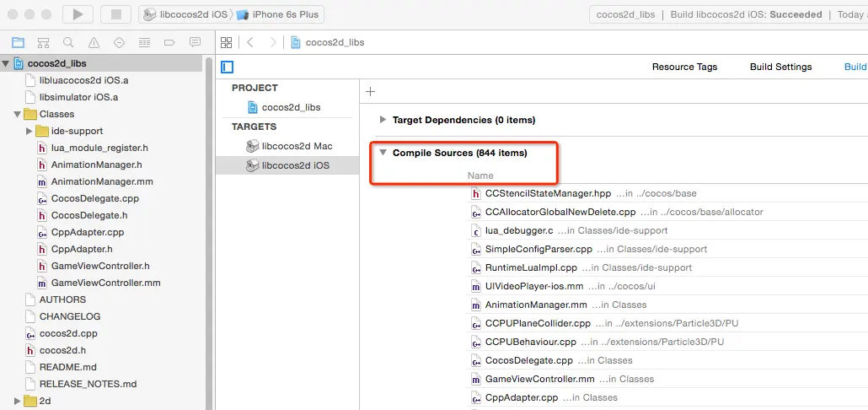This screenshot has width=868, height=410.
Task: Stop the running build
Action: coord(115,14)
